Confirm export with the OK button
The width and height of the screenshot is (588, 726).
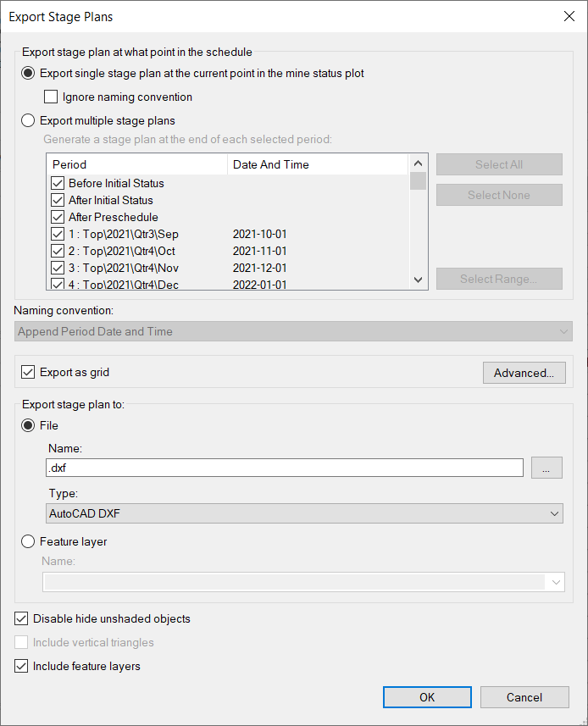coord(427,697)
